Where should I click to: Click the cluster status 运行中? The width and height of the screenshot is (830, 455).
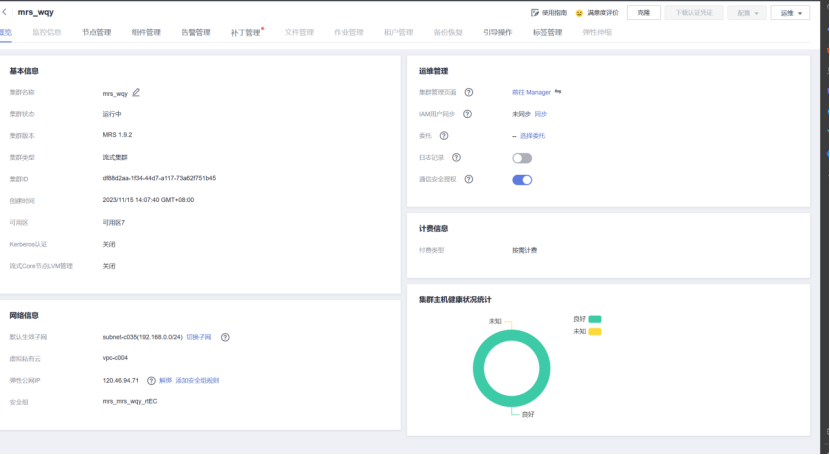pyautogui.click(x=112, y=114)
